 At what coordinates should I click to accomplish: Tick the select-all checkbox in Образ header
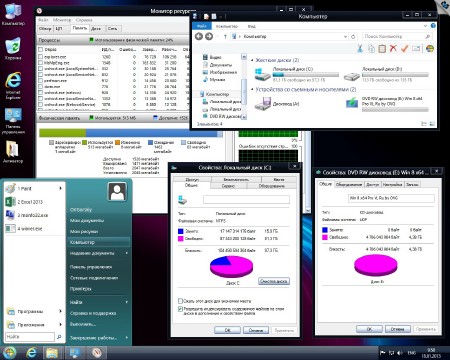pyautogui.click(x=41, y=49)
